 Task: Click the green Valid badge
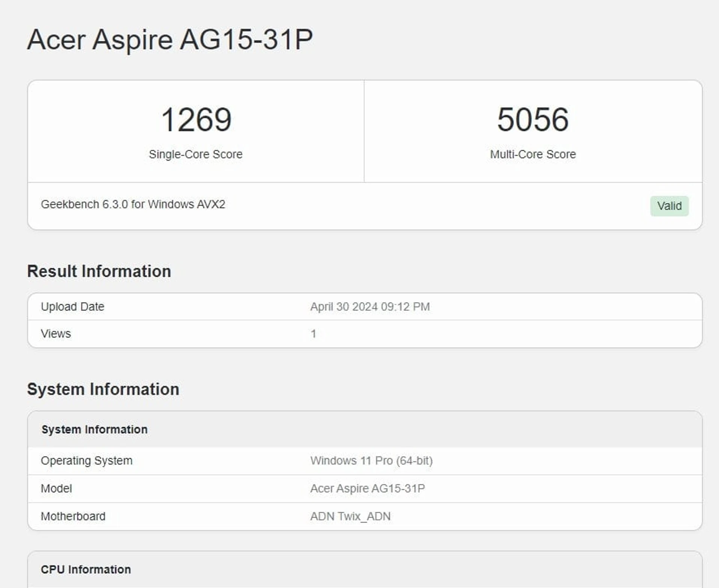coord(669,206)
